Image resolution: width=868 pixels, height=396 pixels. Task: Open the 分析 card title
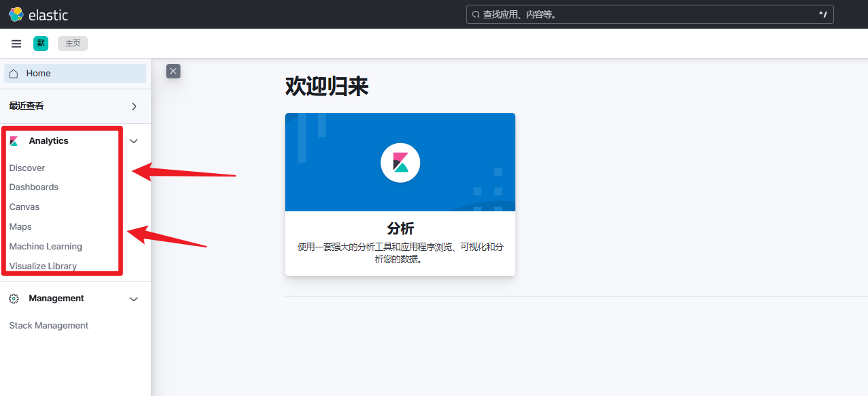point(400,228)
